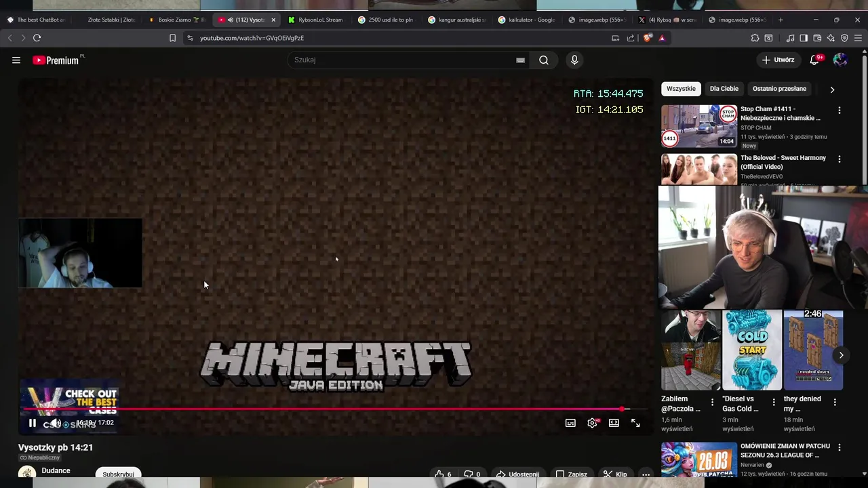Viewport: 868px width, 488px height.
Task: Share page icon in address bar
Action: [630, 38]
